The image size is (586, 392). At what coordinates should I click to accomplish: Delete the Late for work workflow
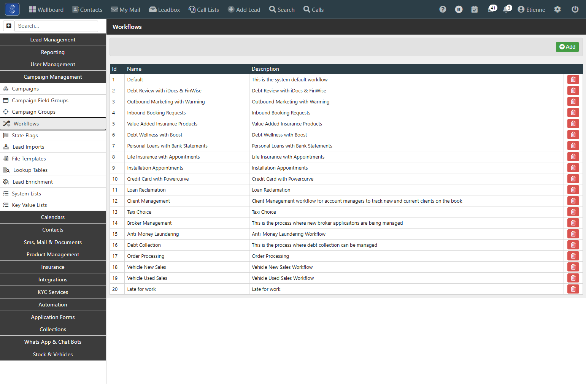pos(573,289)
